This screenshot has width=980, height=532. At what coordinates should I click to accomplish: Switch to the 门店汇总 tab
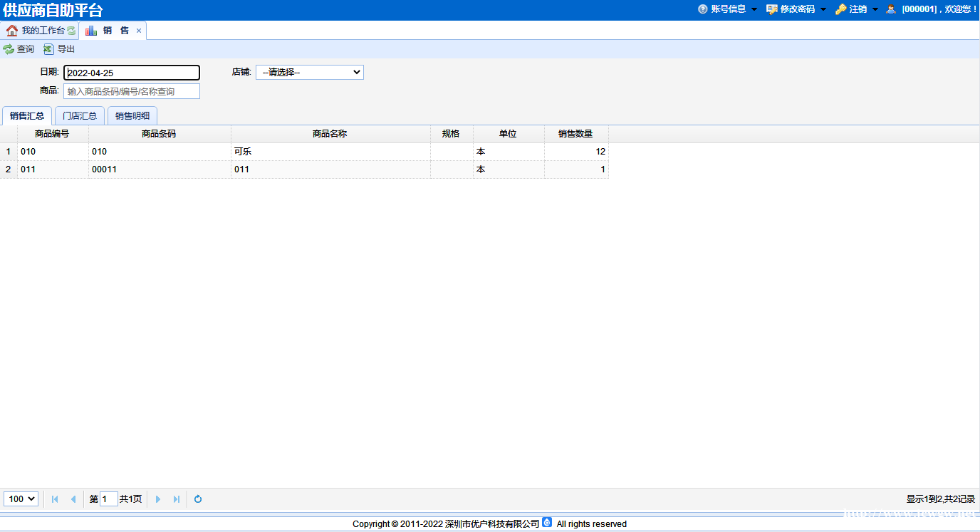80,116
